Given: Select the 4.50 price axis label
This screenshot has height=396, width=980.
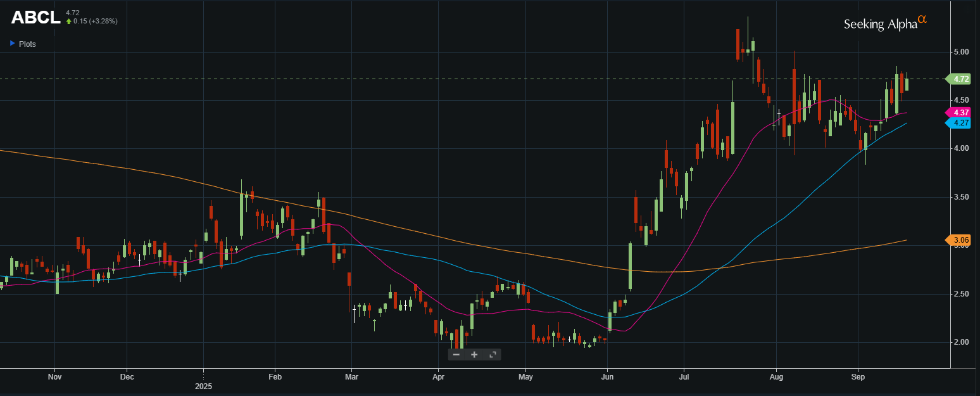Looking at the screenshot, I should [x=961, y=100].
